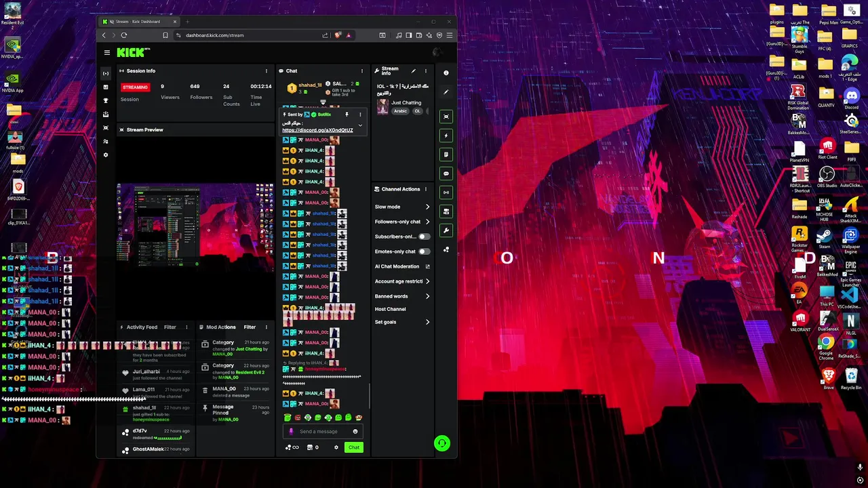This screenshot has width=868, height=488.
Task: Open the Mod Actions options menu
Action: [266, 327]
